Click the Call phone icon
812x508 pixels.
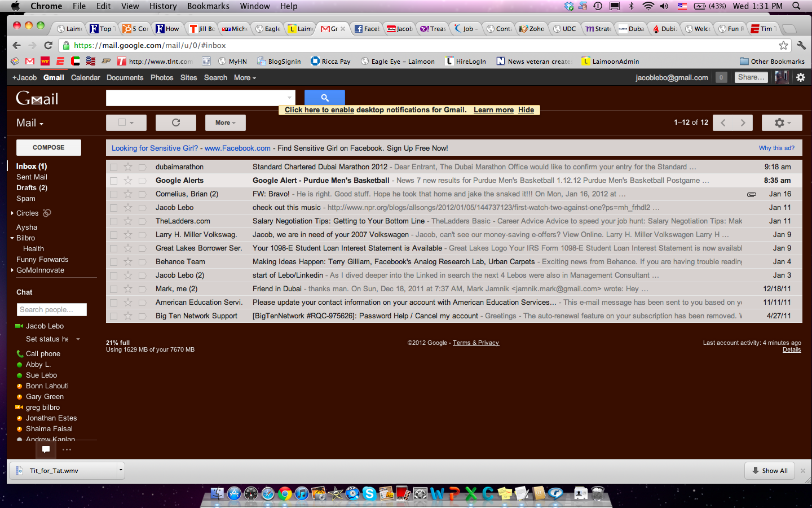[20, 354]
